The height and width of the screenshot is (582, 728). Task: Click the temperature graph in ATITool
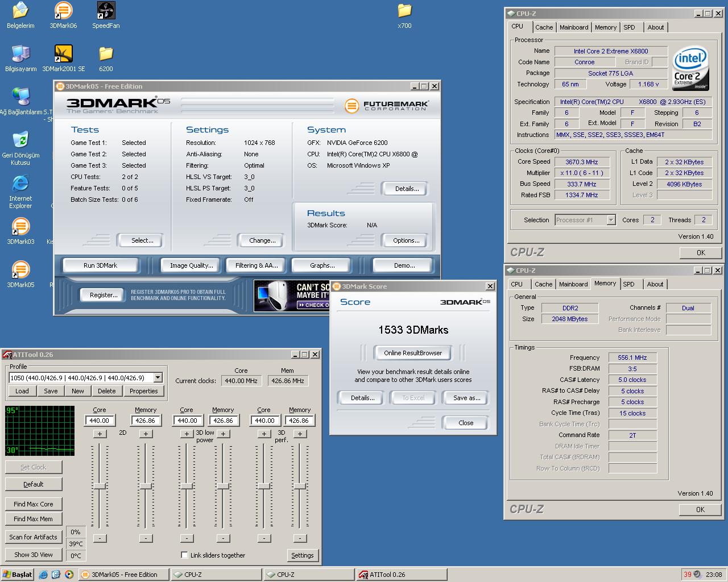(40, 430)
